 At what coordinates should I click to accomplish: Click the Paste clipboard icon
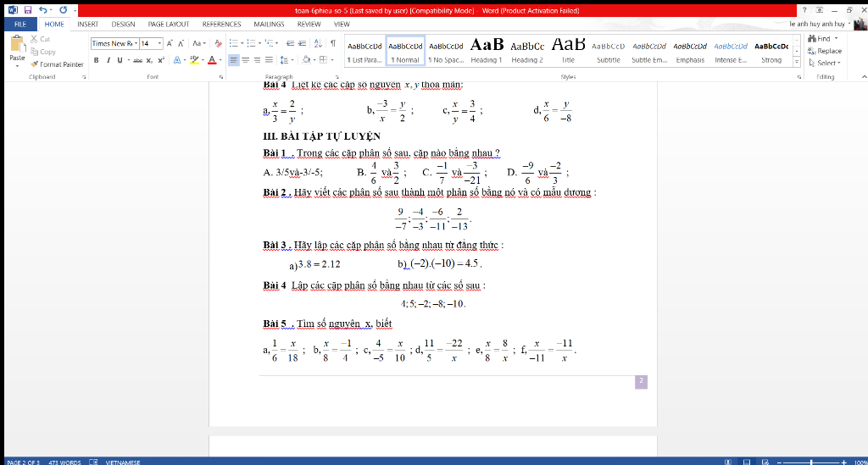click(x=17, y=44)
